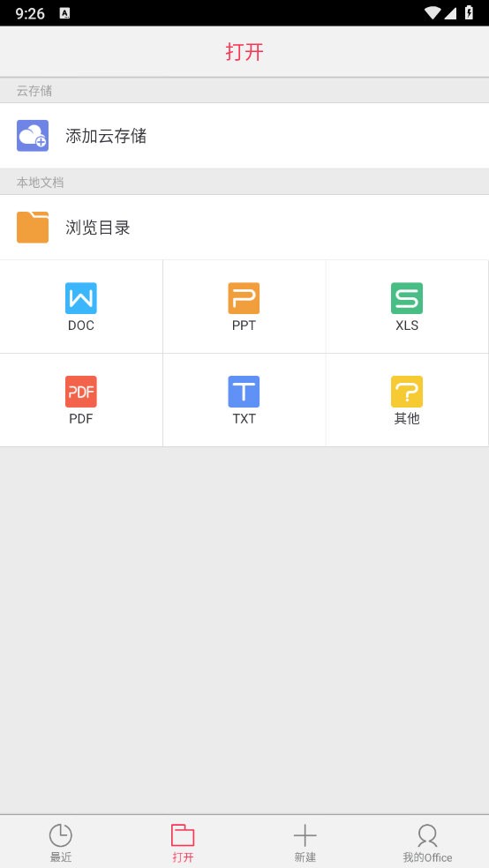Go to the 我的Office tab

[x=427, y=842]
